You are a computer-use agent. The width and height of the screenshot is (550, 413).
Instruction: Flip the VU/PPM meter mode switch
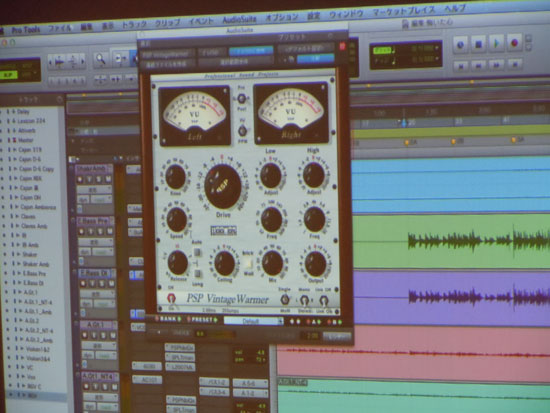click(242, 131)
